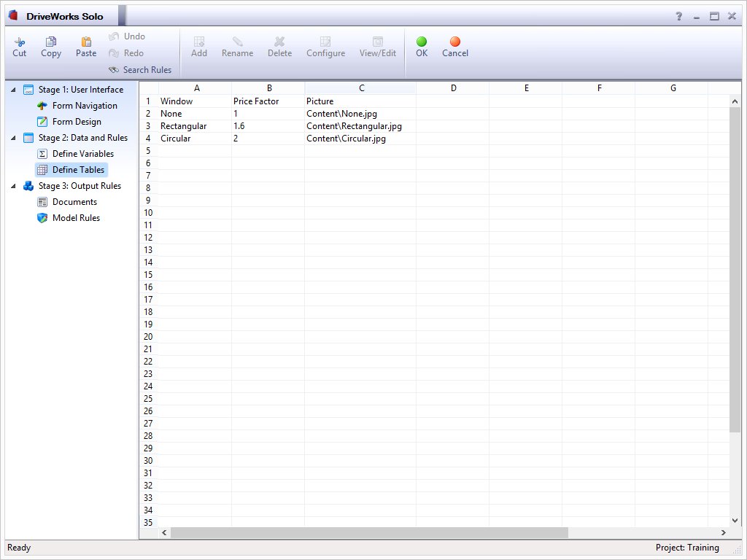Viewport: 747px width, 560px height.
Task: Click the horizontal scrollbar thumb
Action: coord(369,532)
